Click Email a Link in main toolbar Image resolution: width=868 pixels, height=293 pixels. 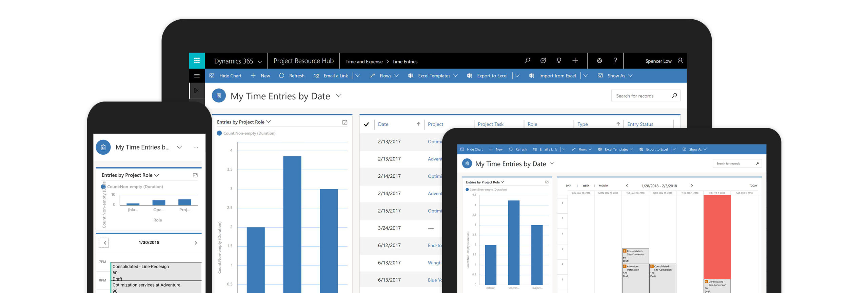coord(331,76)
